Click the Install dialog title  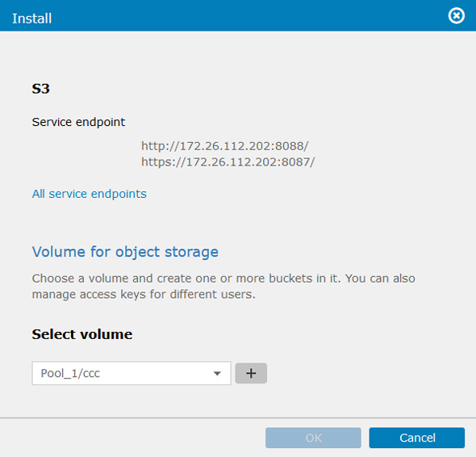pos(32,19)
